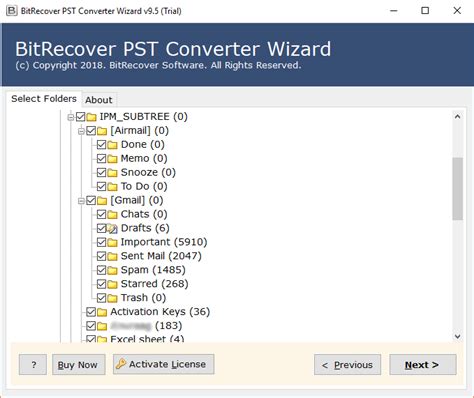Click the Done folder icon
Image resolution: width=474 pixels, height=398 pixels.
112,145
